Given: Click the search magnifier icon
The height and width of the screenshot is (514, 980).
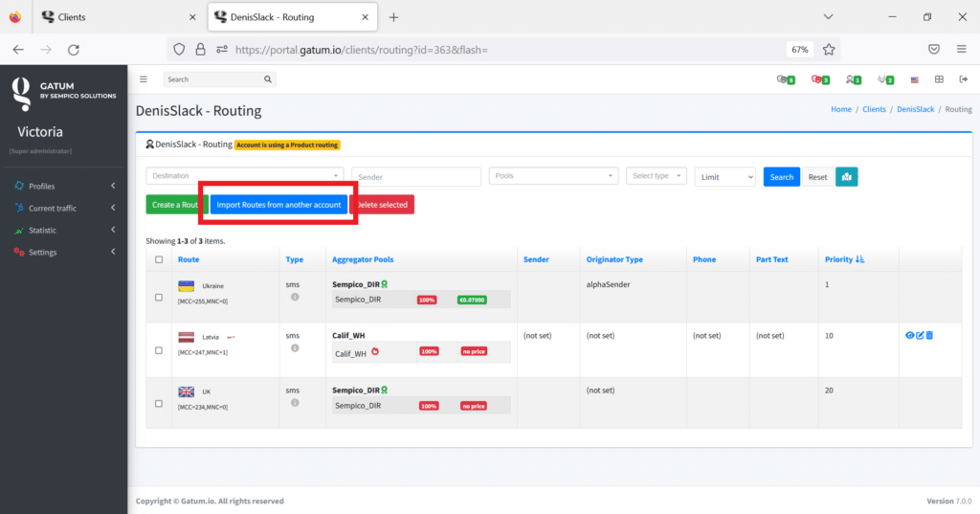Looking at the screenshot, I should click(268, 79).
